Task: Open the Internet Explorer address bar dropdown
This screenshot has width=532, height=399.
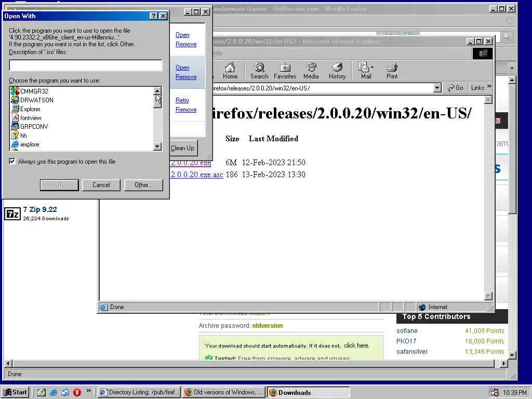Action: (x=437, y=88)
